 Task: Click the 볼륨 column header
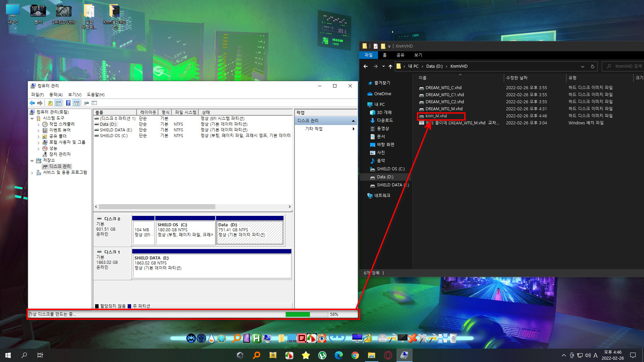115,112
